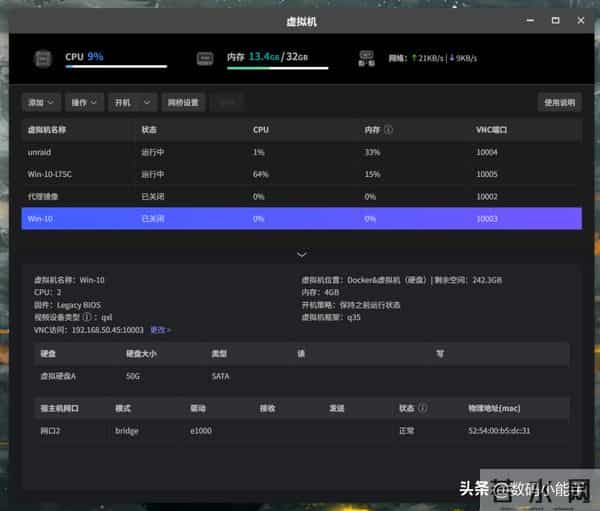Viewport: 600px width, 511px height.
Task: Click the bridge mode cell
Action: 127,431
